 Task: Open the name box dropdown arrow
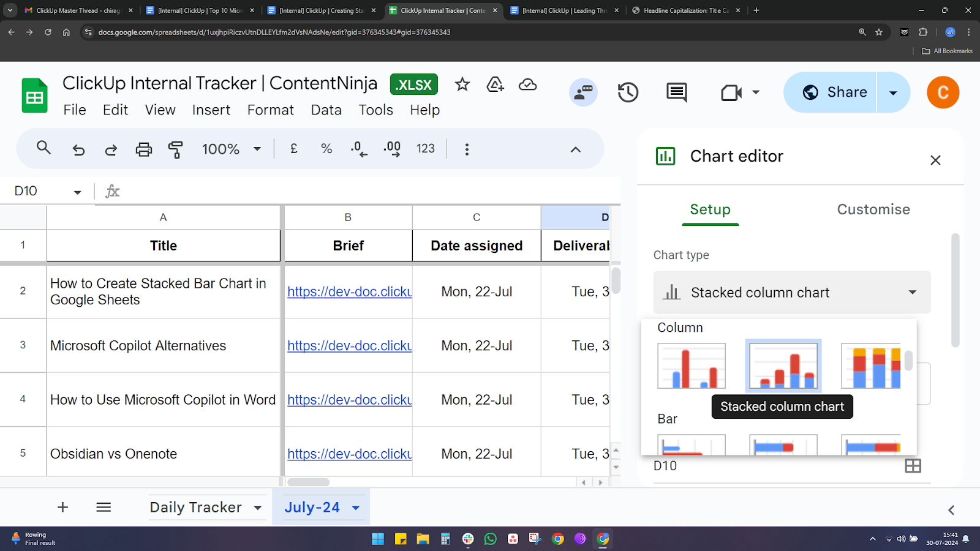77,192
